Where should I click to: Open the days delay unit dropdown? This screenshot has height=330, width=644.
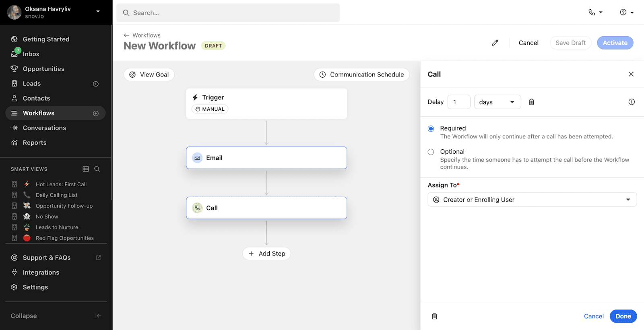point(497,102)
